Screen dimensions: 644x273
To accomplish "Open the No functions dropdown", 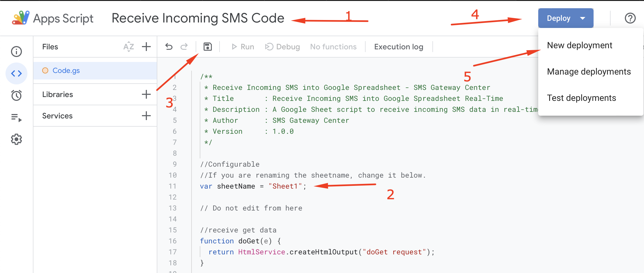I will pyautogui.click(x=333, y=47).
